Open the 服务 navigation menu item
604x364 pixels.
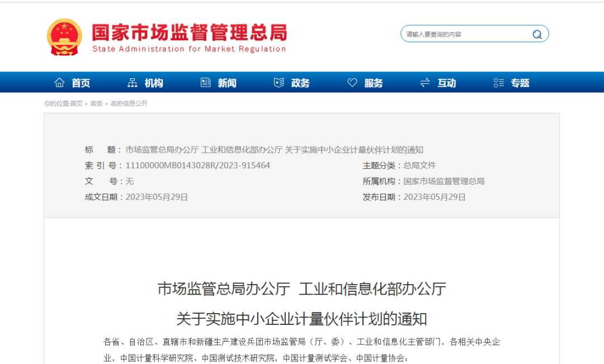[374, 83]
